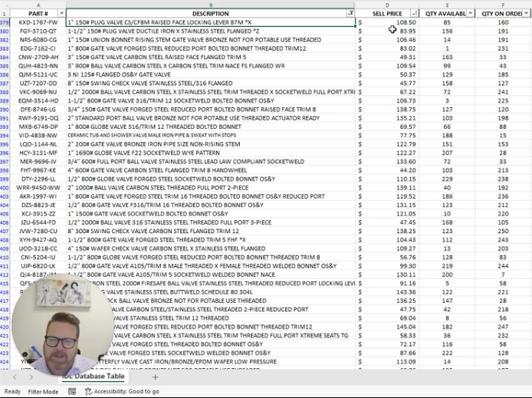532x398 pixels.
Task: Open the Accessibility: Good to go checker
Action: [x=122, y=392]
